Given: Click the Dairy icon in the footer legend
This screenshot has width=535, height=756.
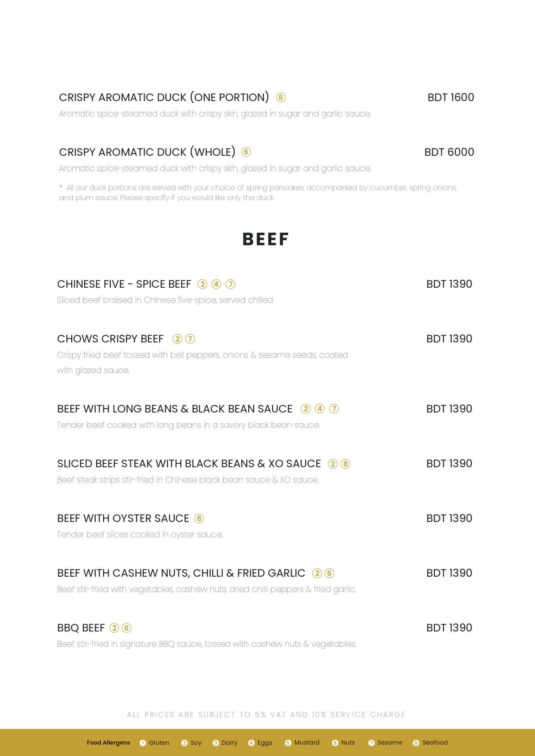Looking at the screenshot, I should pyautogui.click(x=216, y=743).
